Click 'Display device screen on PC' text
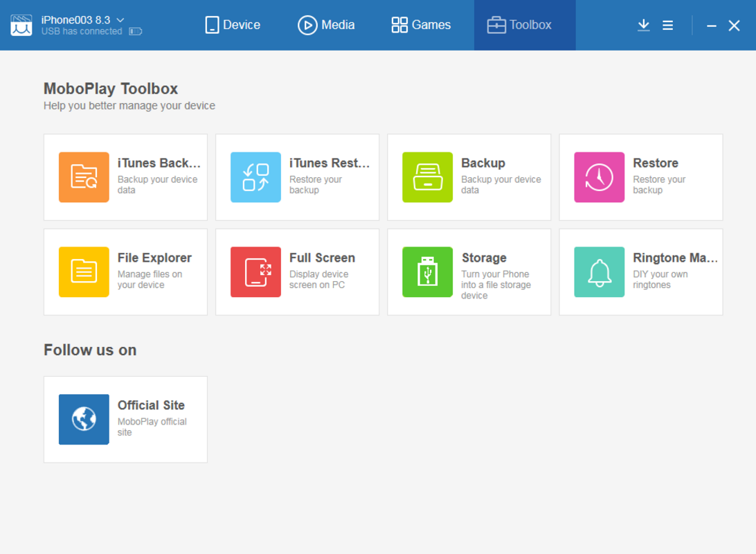Screen dimensions: 756x554 [318, 279]
